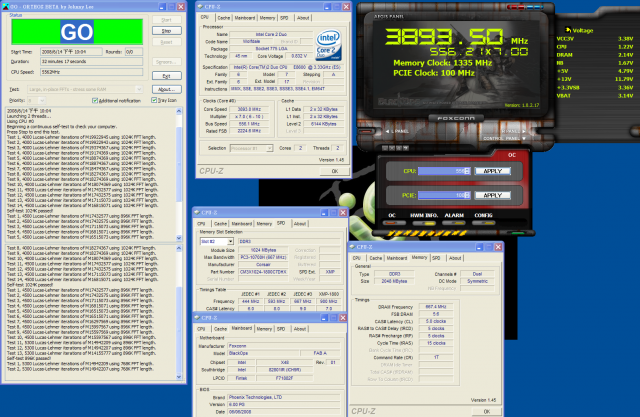This screenshot has height=417, width=640.
Task: Toggle the Additional notification checkbox
Action: pyautogui.click(x=95, y=100)
